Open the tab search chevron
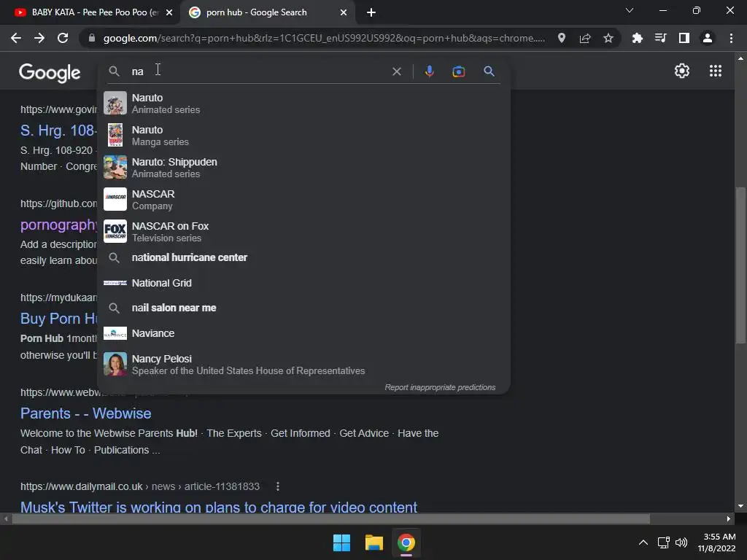 pos(630,10)
